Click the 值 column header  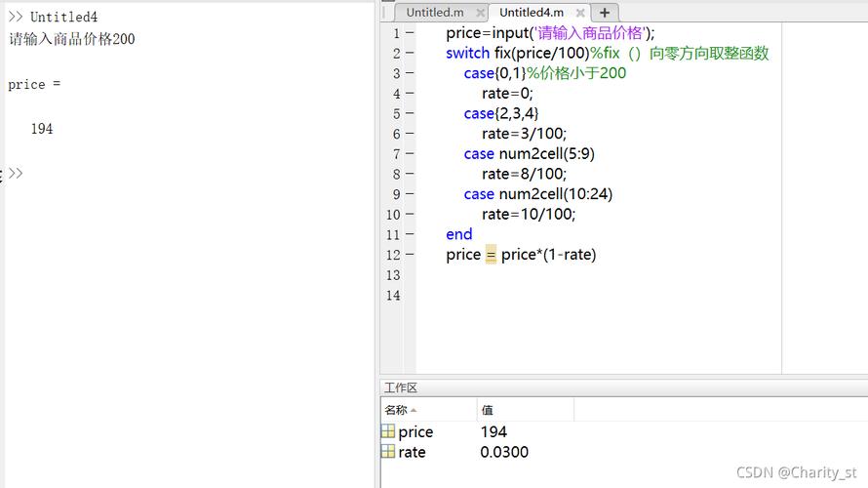(x=525, y=410)
